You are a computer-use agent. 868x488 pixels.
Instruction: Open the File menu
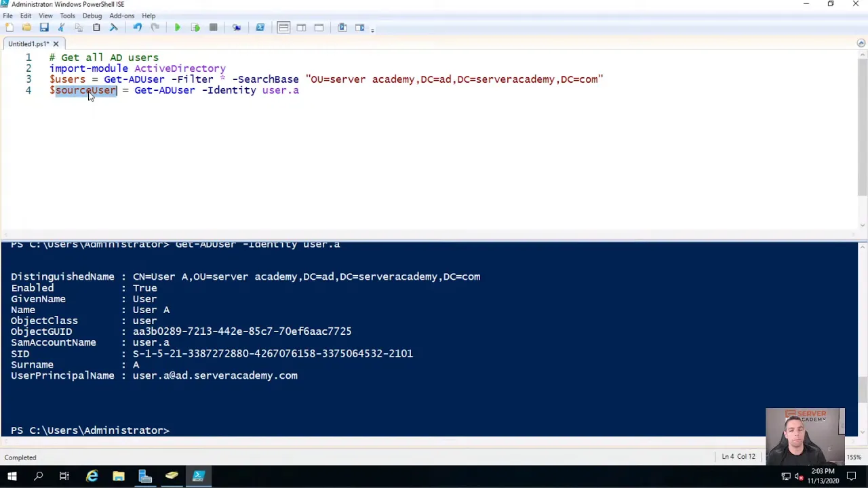(x=7, y=16)
